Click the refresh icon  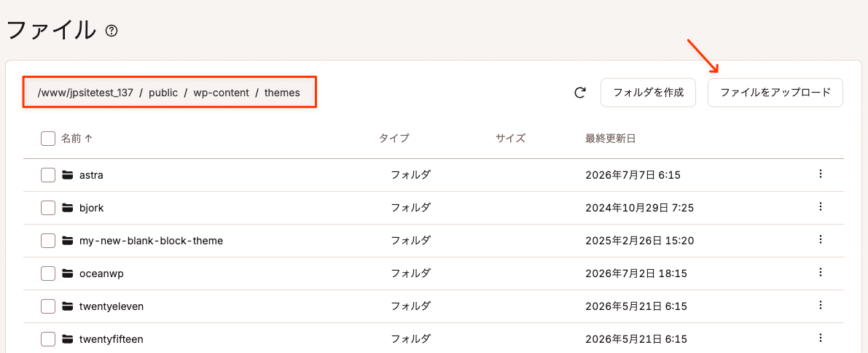[x=579, y=93]
